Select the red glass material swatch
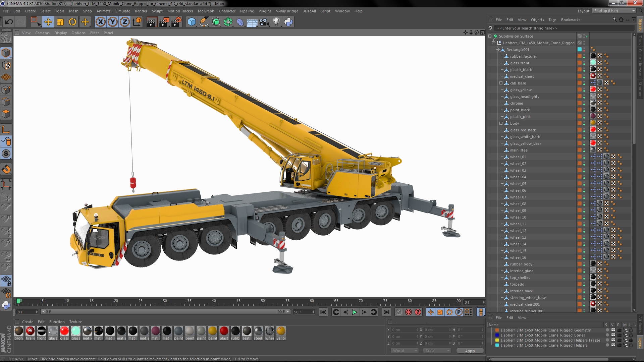Image resolution: width=644 pixels, height=362 pixels. pos(64,331)
